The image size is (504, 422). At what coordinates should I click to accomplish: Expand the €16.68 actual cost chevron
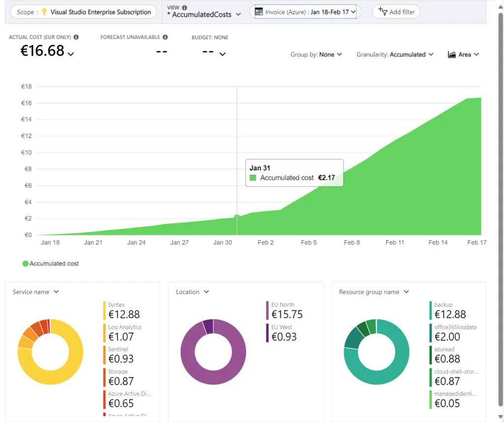(71, 54)
